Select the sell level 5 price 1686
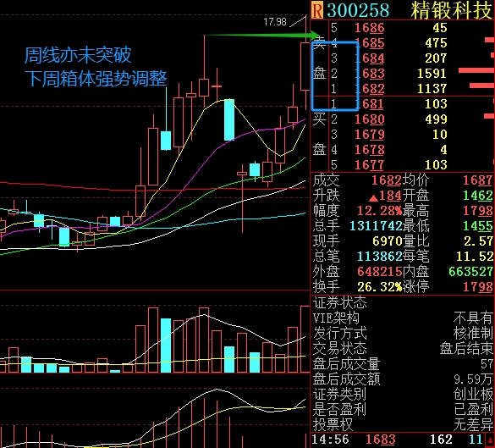This screenshot has width=495, height=448. pyautogui.click(x=370, y=28)
